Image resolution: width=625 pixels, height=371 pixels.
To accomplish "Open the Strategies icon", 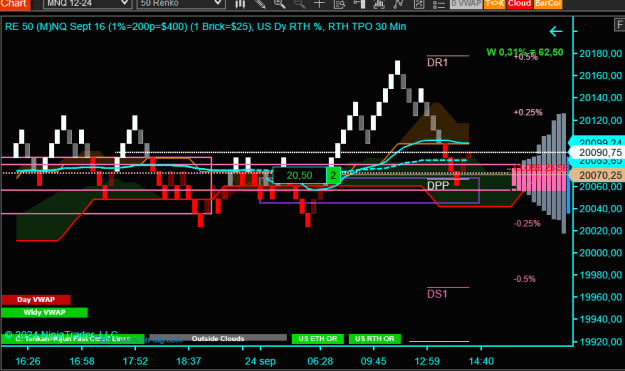I will coord(398,4).
